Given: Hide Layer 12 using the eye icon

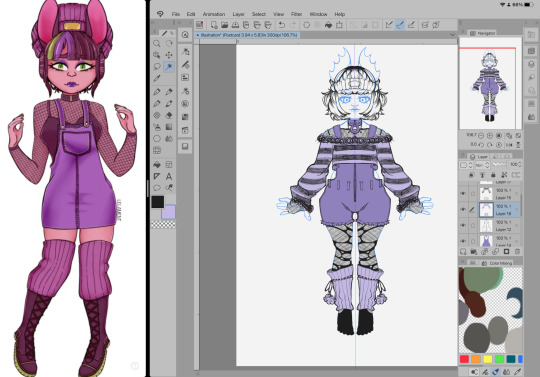Looking at the screenshot, I should tap(463, 226).
